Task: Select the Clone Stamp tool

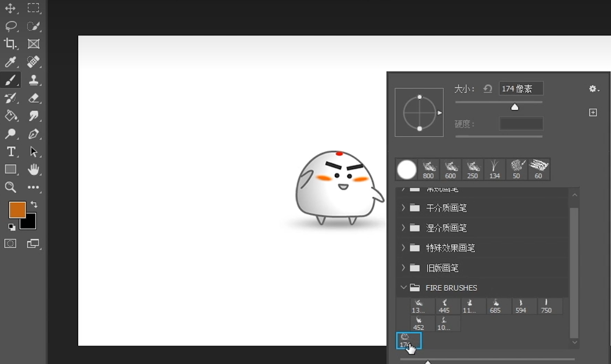Action: [x=33, y=80]
